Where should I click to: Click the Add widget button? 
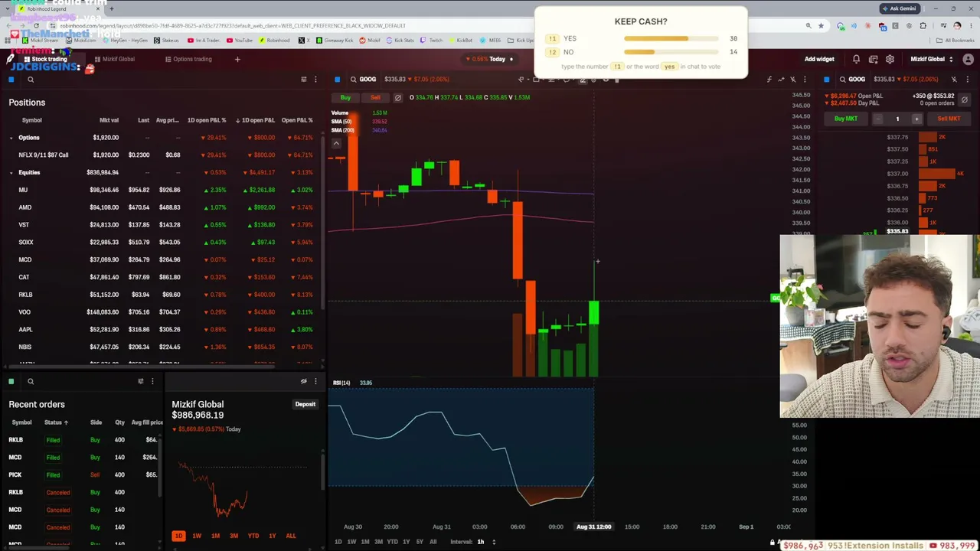[819, 59]
